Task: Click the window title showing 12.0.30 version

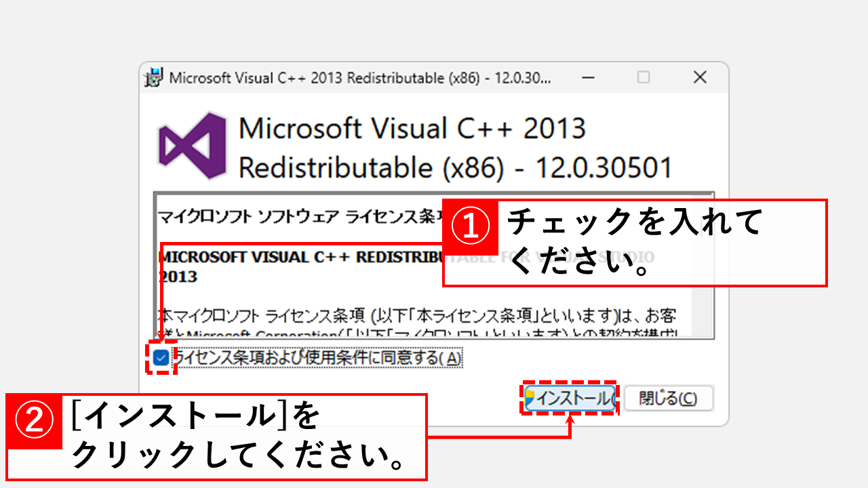Action: point(359,77)
